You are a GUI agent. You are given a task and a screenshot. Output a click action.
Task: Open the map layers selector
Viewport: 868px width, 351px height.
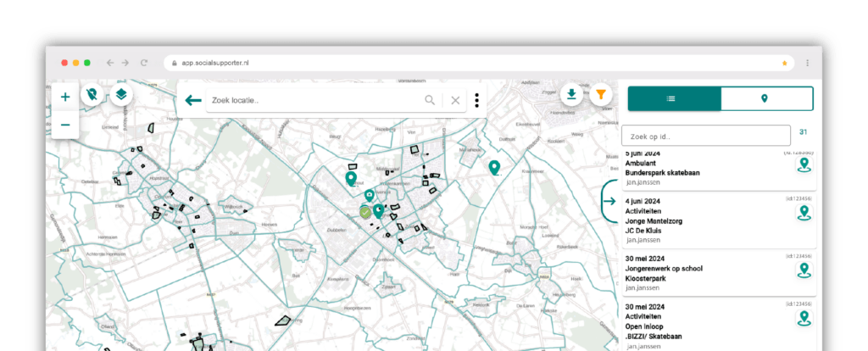[121, 94]
